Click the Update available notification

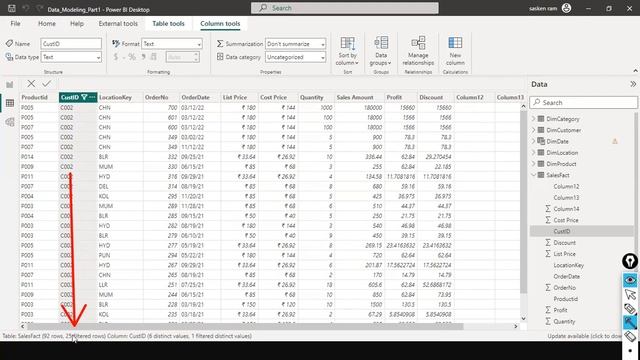(584, 336)
